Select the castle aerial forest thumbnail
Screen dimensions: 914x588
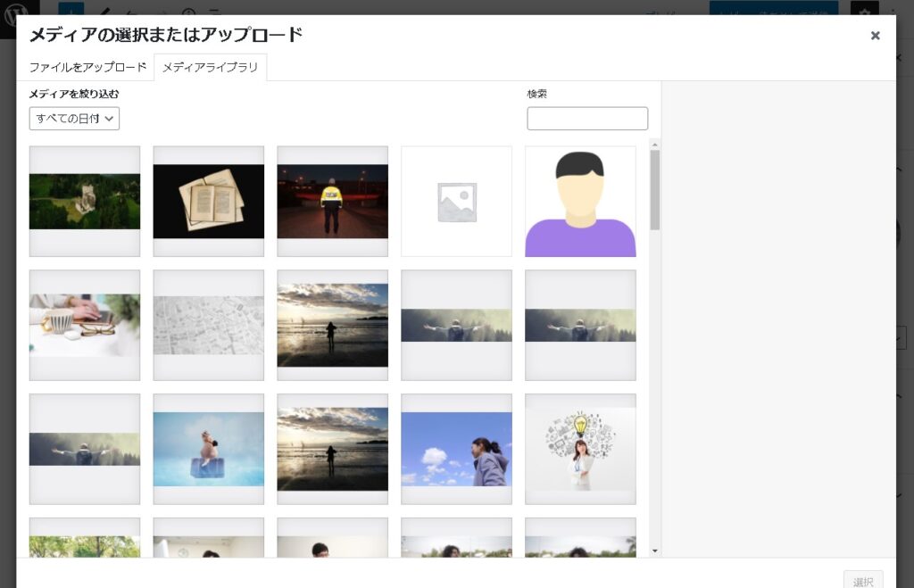pos(85,201)
